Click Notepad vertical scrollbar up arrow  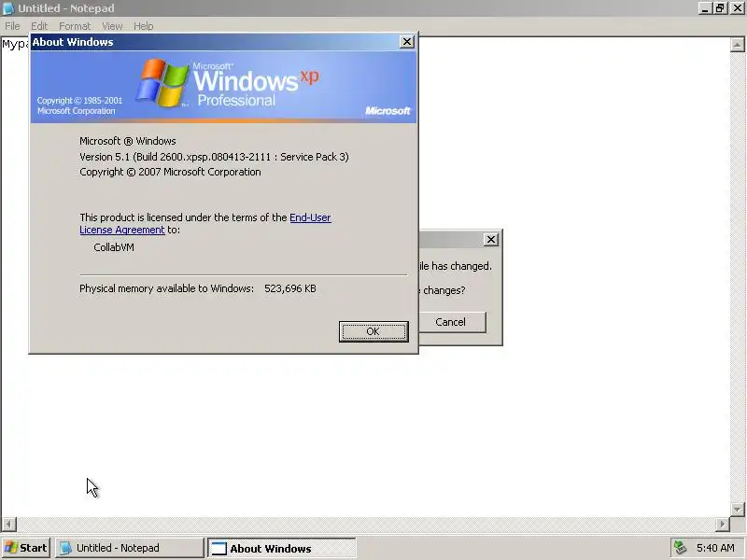coord(737,45)
